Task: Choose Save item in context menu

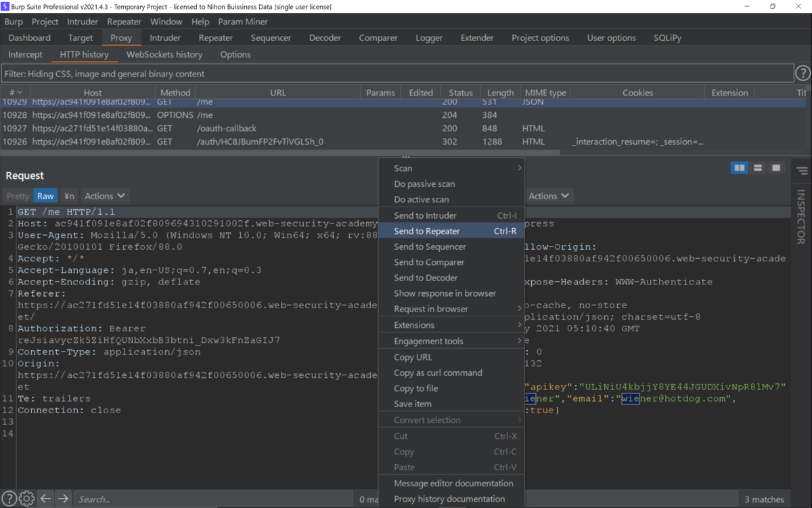Action: pyautogui.click(x=451, y=404)
